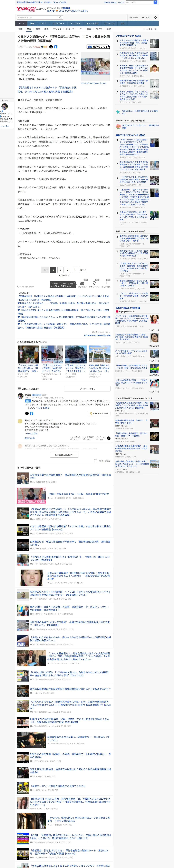174x868 pixels.
Task: Select the エキスパート tab
Action: [58, 24]
